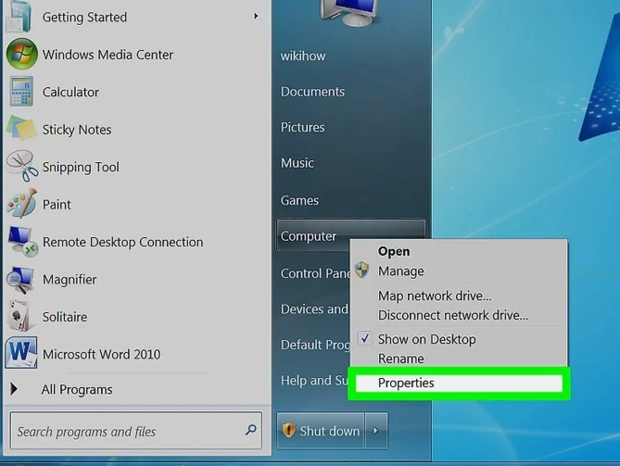620x466 pixels.
Task: Open Games in Start menu
Action: [300, 200]
